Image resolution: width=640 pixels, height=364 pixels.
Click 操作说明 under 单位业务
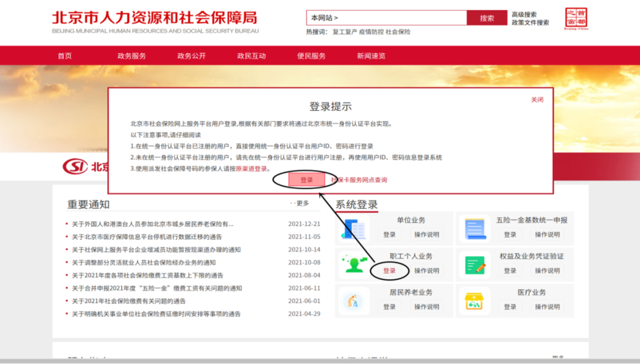click(427, 234)
